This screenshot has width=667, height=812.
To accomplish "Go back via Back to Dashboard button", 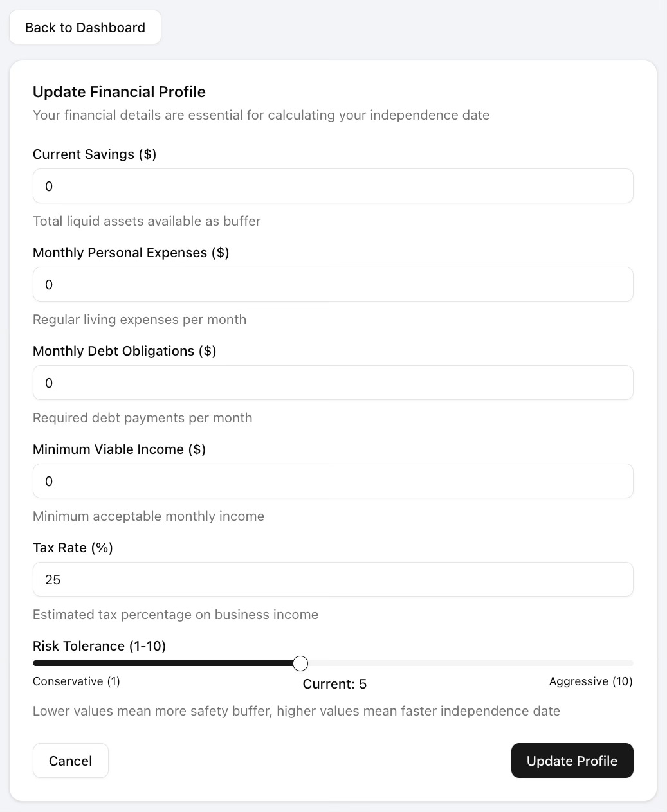I will click(x=85, y=27).
